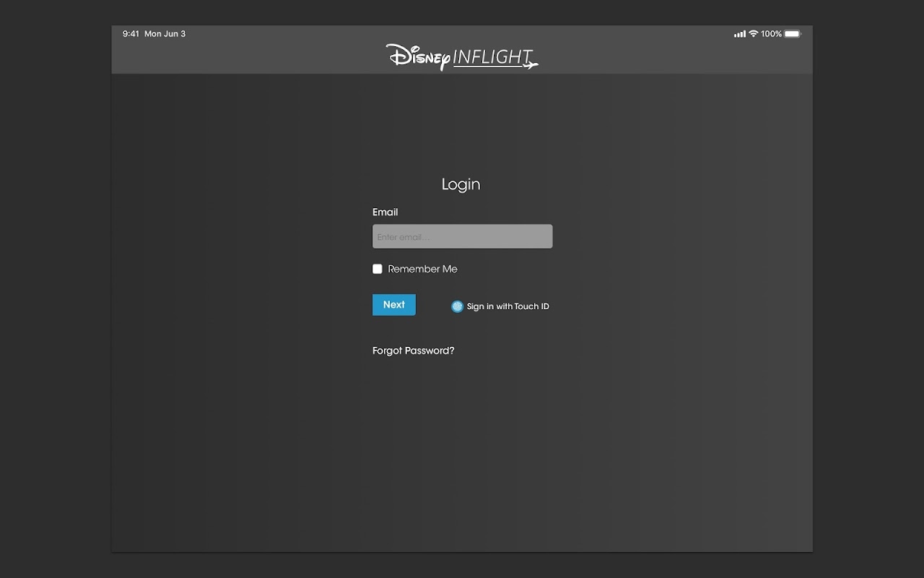Click the Email field label
This screenshot has width=924, height=578.
click(385, 212)
